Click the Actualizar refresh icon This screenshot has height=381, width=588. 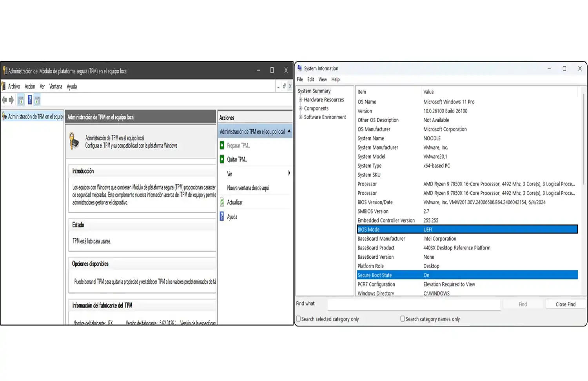tap(222, 202)
